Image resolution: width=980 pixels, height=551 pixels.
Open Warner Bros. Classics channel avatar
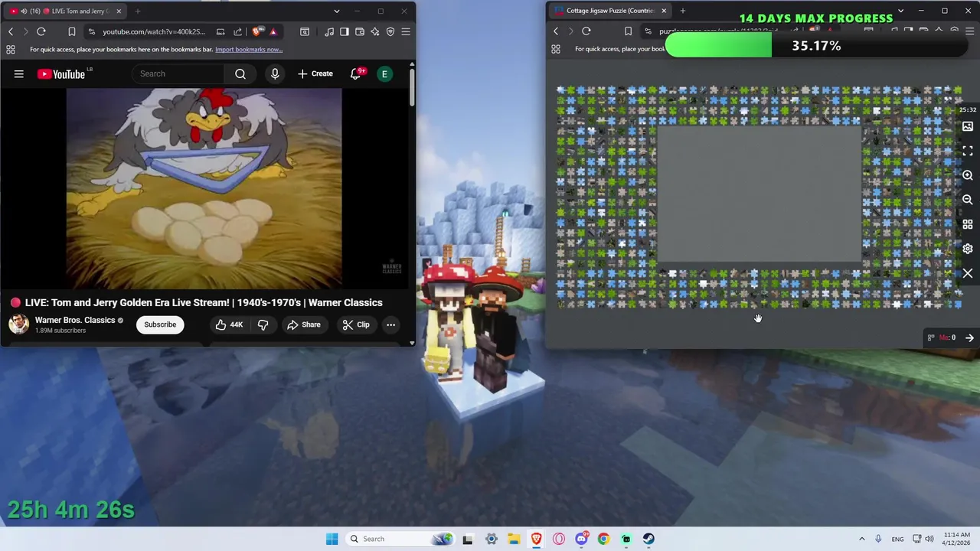[x=19, y=324]
